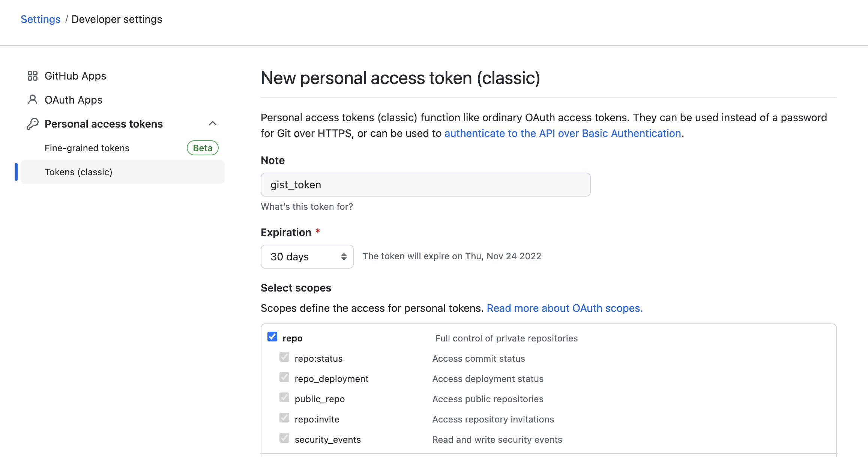Viewport: 868px width, 457px height.
Task: Go back to Settings breadcrumb link
Action: [x=41, y=19]
